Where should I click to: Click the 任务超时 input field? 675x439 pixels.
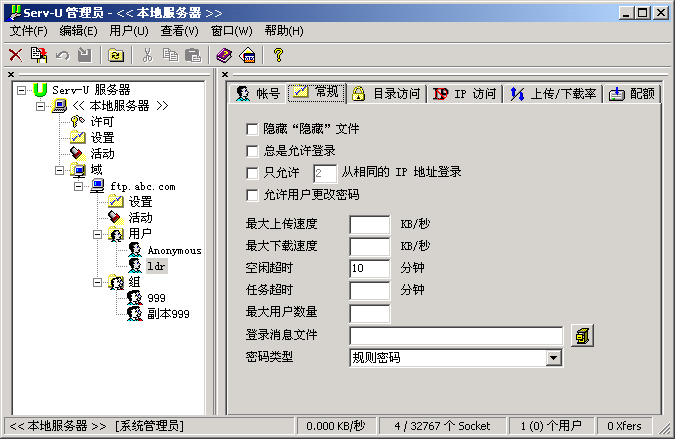(x=370, y=291)
